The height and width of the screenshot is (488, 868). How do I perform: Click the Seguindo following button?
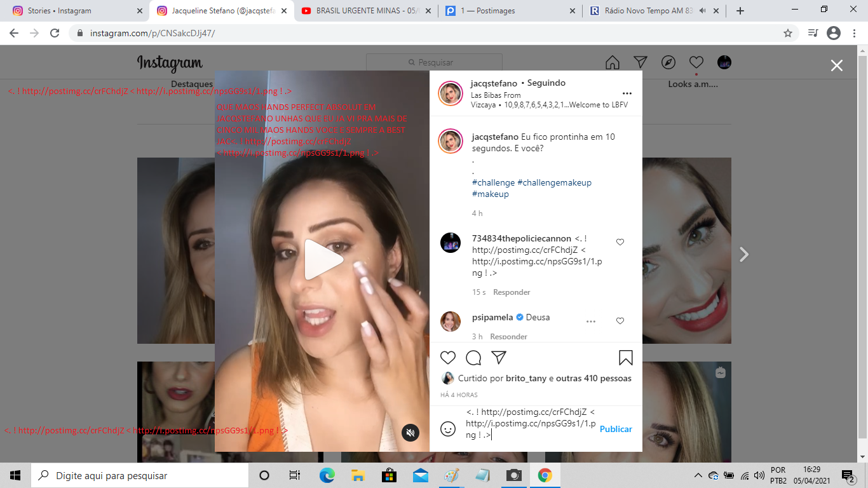(x=546, y=83)
